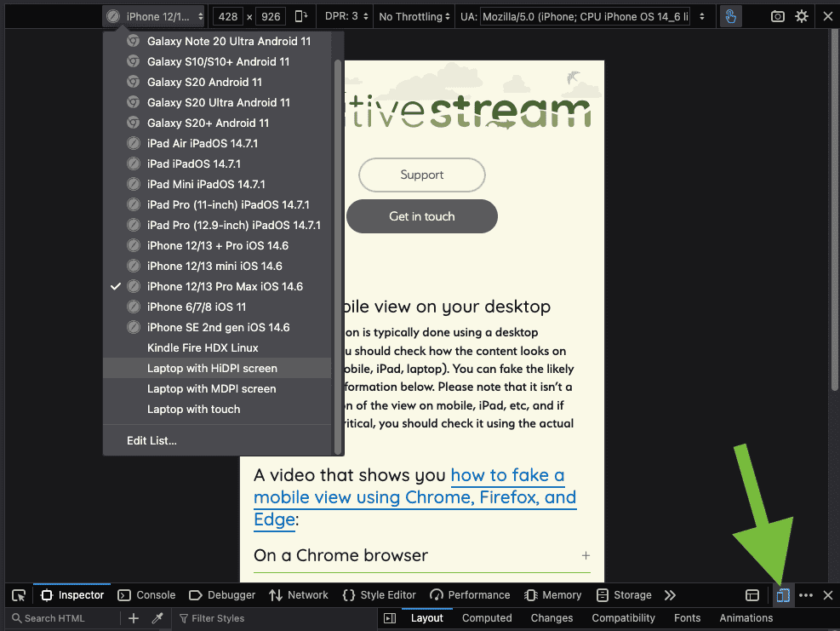Image resolution: width=840 pixels, height=631 pixels.
Task: Click the user agent input field
Action: [x=587, y=16]
